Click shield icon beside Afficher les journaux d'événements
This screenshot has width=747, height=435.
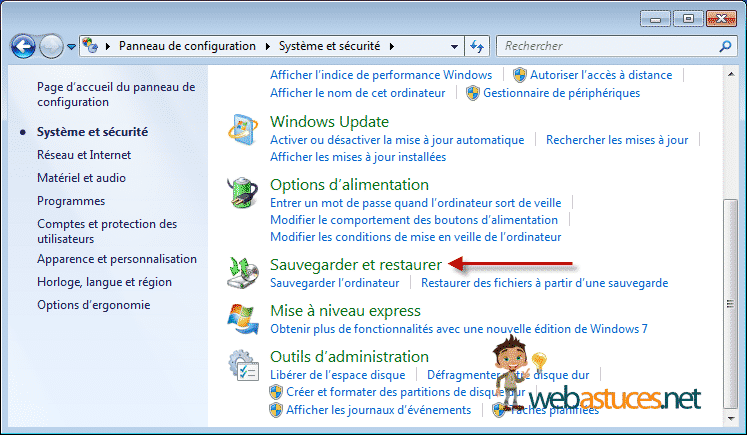pyautogui.click(x=276, y=410)
